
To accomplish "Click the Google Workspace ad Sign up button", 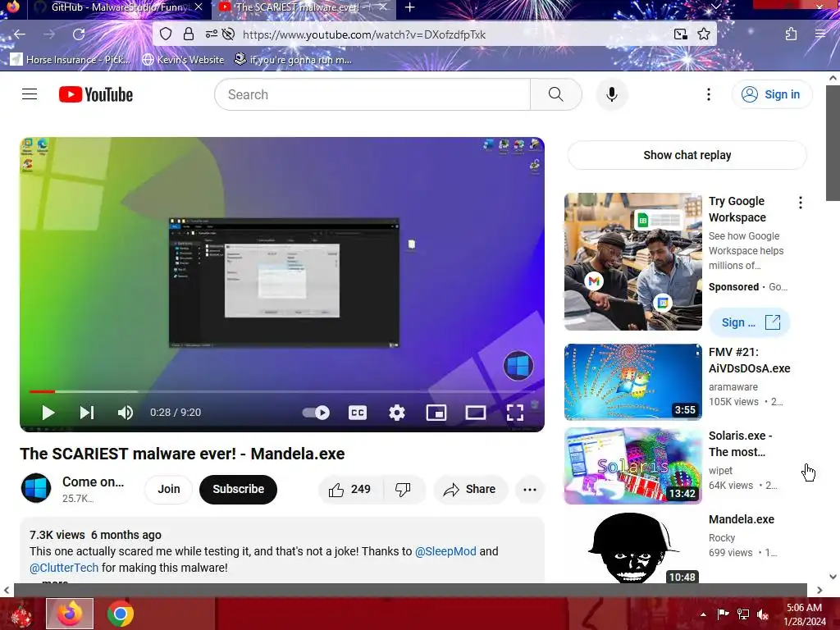I will (x=750, y=322).
